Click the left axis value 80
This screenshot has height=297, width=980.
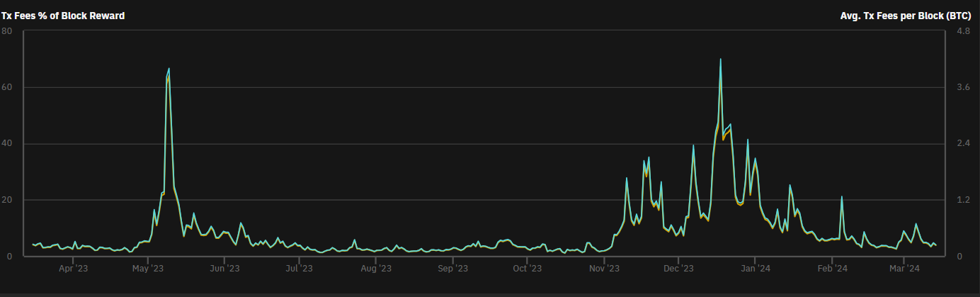pos(6,31)
